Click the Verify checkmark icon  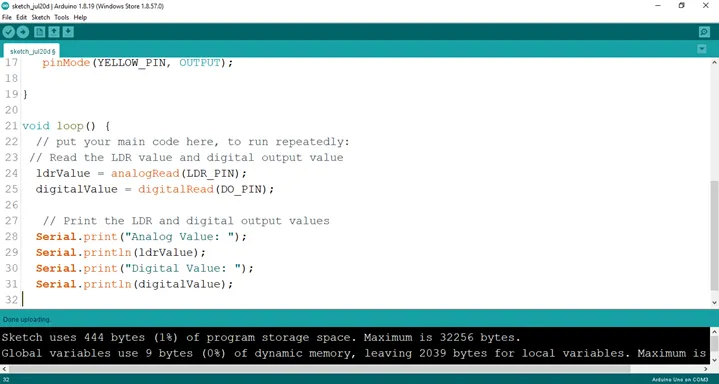tap(9, 32)
